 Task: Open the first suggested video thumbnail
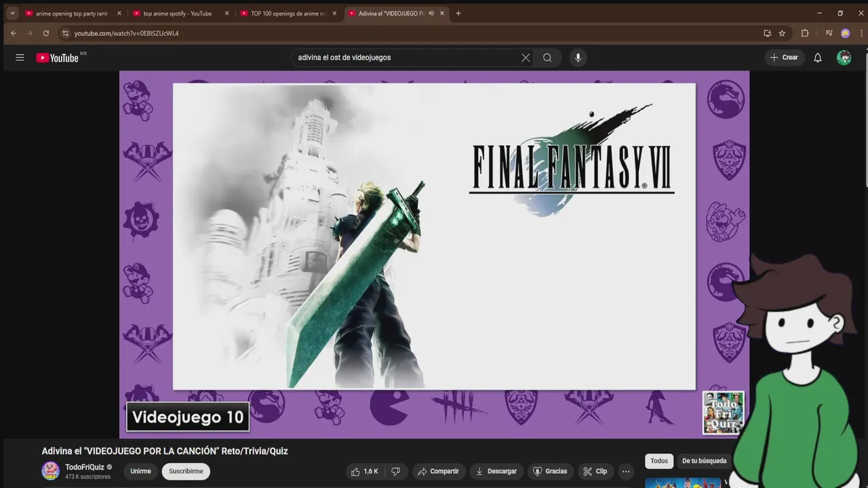[x=682, y=483]
